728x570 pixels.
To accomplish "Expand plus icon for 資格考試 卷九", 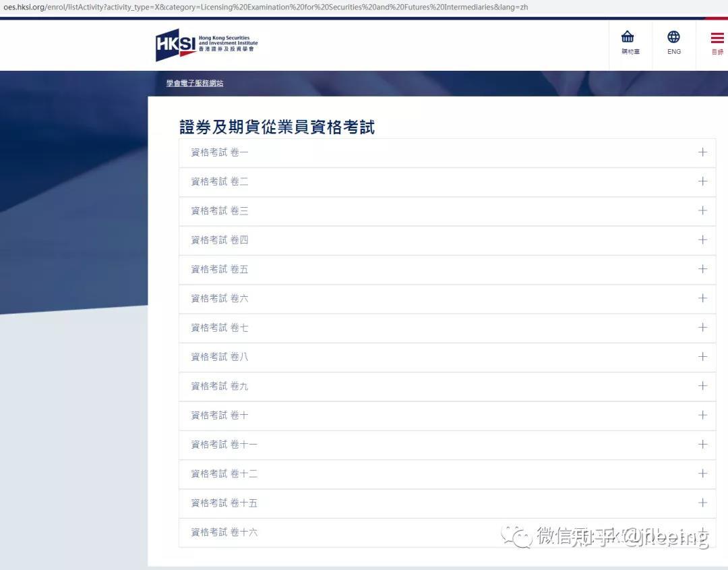I will coord(702,386).
